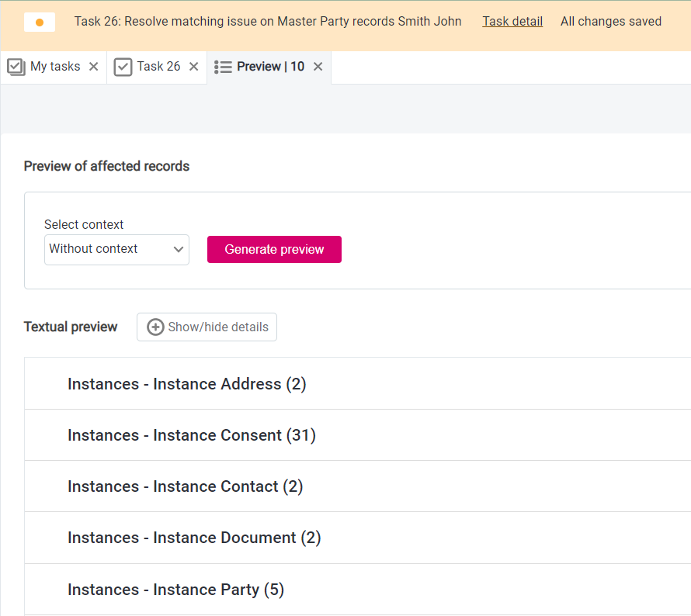Image resolution: width=691 pixels, height=616 pixels.
Task: Expand Instances - Instance Document section
Action: point(194,538)
